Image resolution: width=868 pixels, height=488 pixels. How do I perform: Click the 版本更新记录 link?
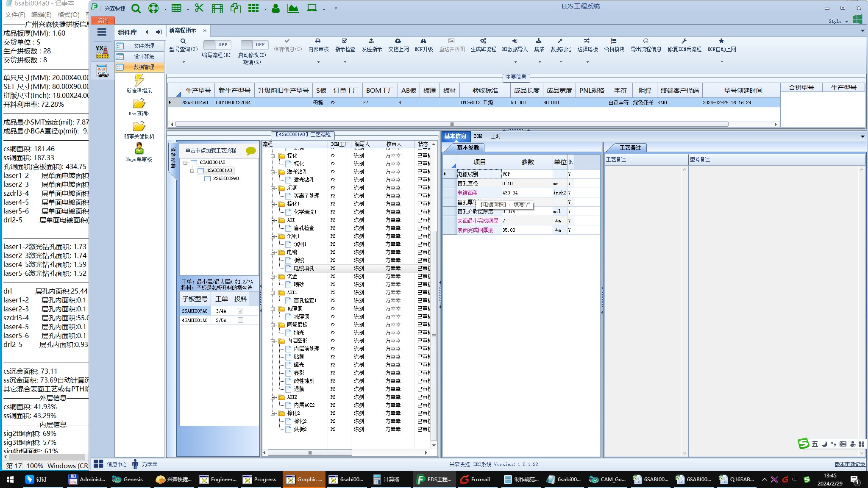click(x=849, y=464)
